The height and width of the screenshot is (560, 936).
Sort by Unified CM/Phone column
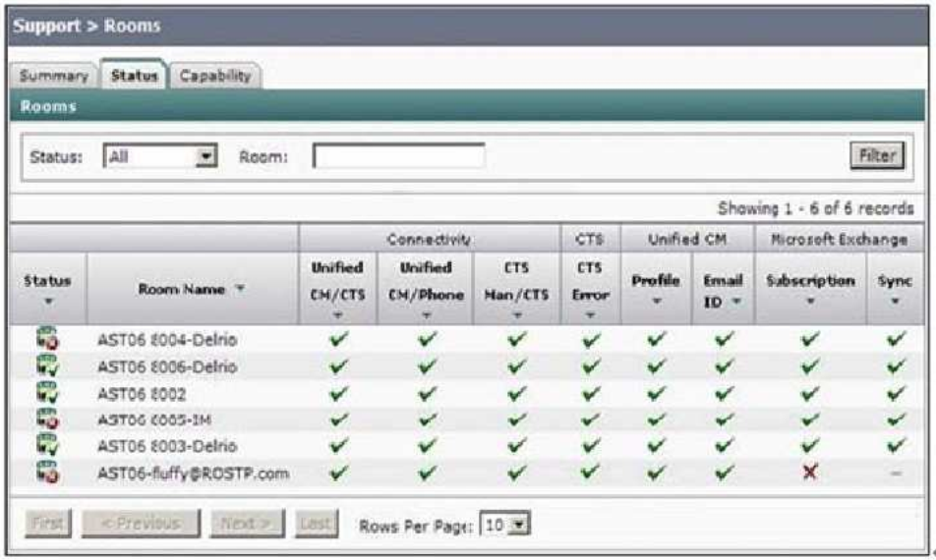(x=427, y=315)
